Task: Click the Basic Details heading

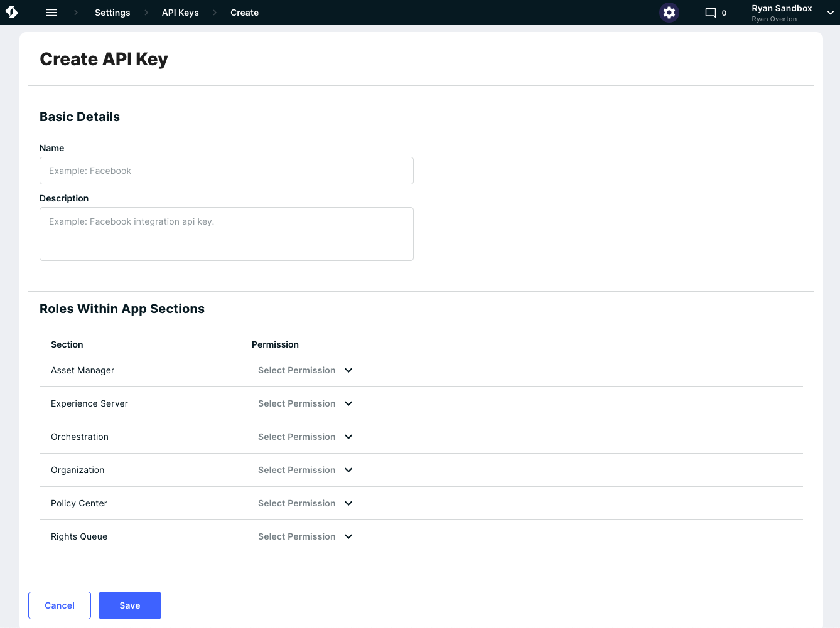Action: coord(80,117)
